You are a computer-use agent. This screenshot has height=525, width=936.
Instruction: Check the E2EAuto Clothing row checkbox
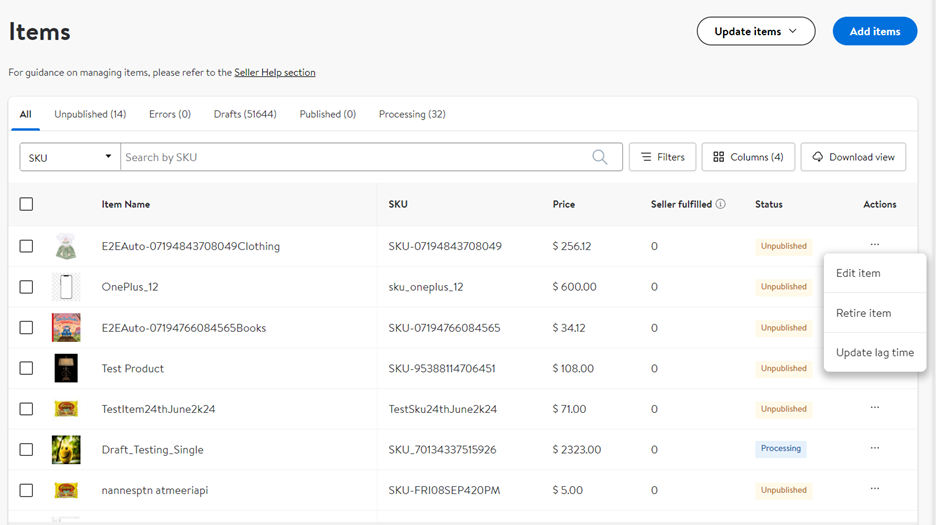(26, 246)
